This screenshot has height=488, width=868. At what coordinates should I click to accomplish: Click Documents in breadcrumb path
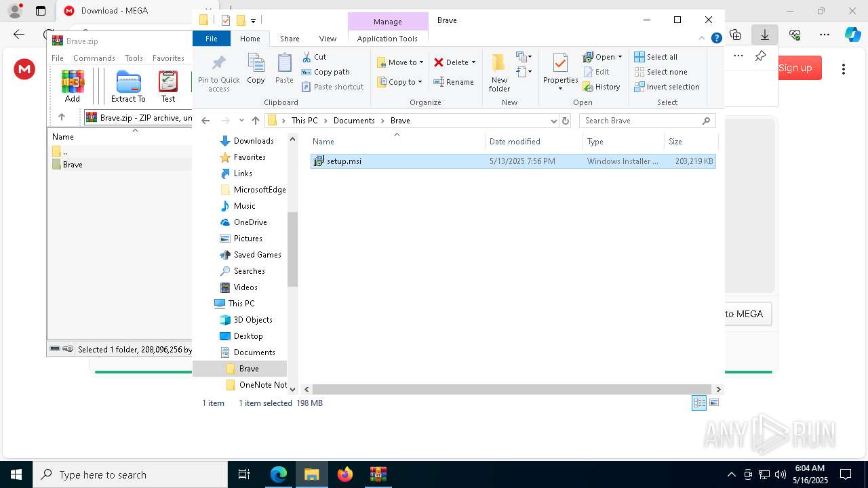pos(354,121)
